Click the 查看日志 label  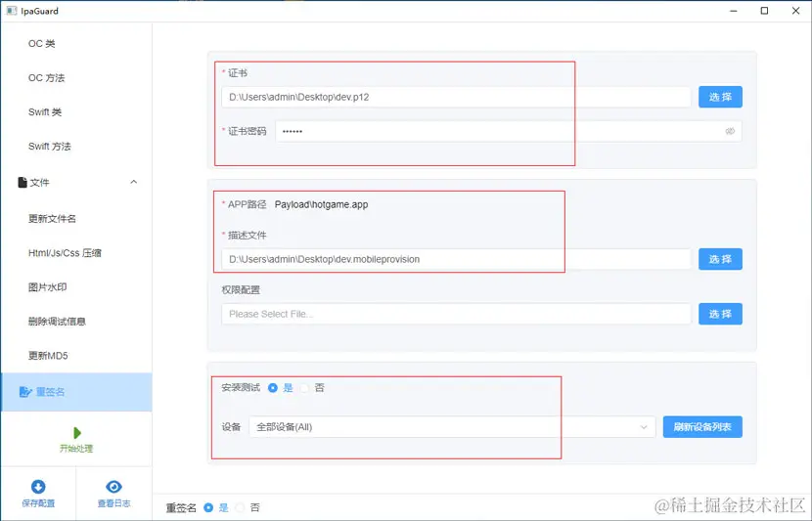[x=113, y=503]
